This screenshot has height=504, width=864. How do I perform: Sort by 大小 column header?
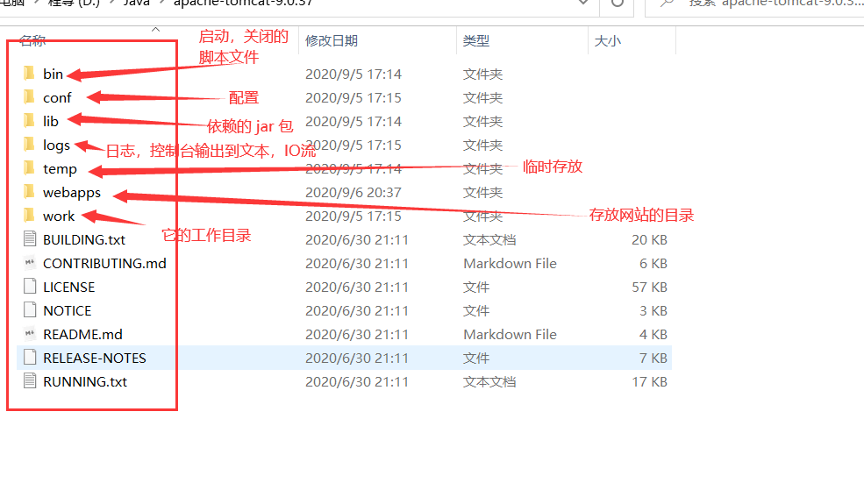(x=608, y=41)
